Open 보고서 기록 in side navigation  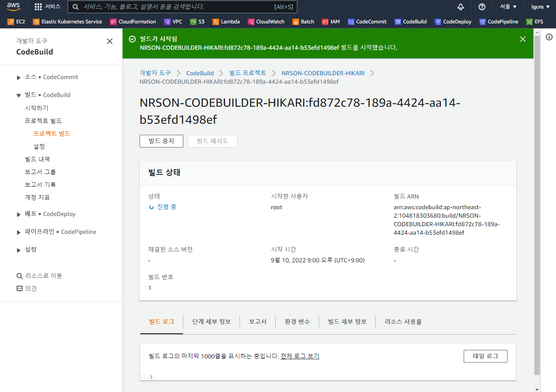coord(40,185)
